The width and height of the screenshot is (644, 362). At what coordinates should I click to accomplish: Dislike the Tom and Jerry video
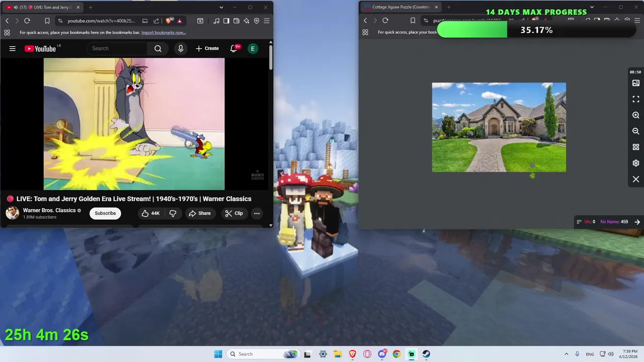[173, 213]
